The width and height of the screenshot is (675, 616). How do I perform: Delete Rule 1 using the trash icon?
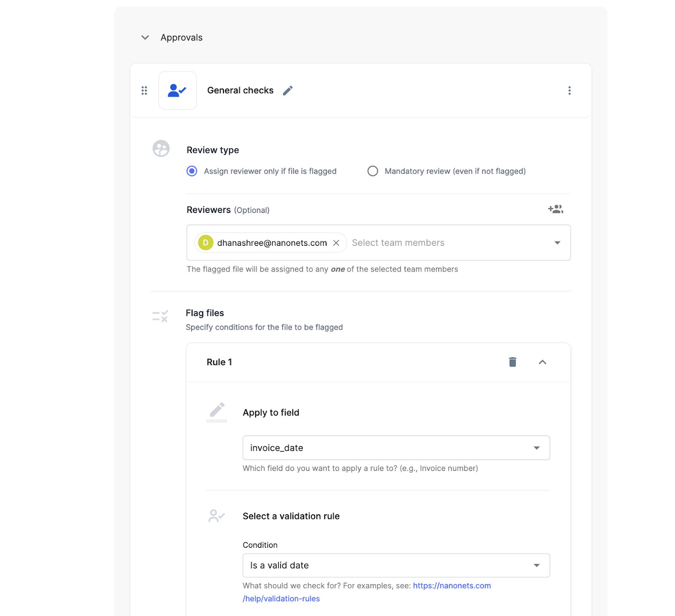[512, 362]
